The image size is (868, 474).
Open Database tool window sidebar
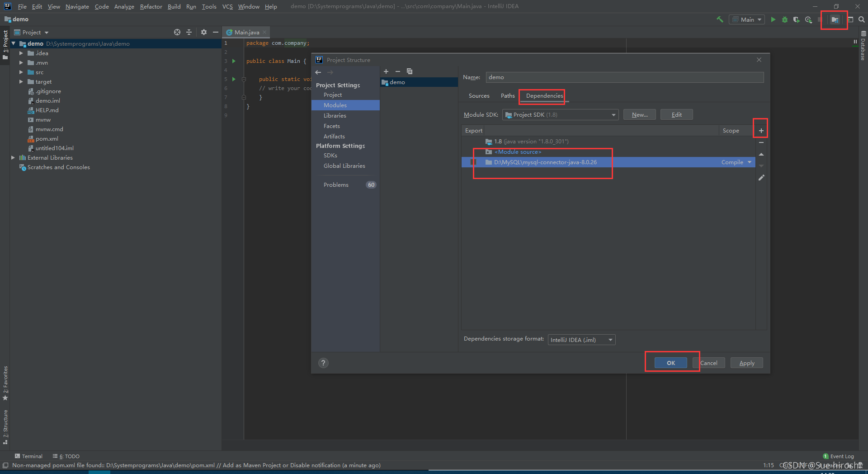pos(863,46)
